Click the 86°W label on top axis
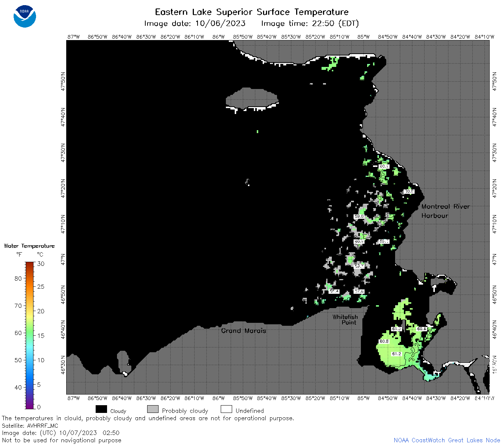504x446 pixels. pos(219,37)
